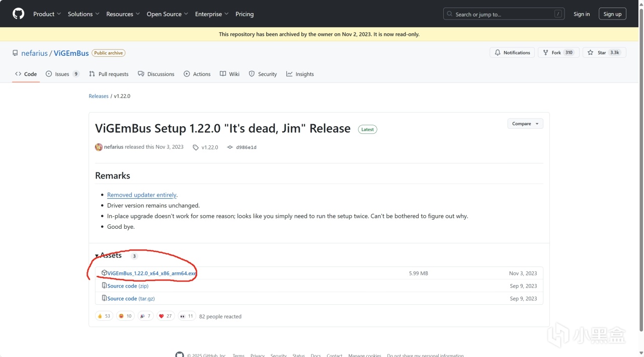Image resolution: width=644 pixels, height=357 pixels.
Task: Click the nefarius avatar image
Action: (x=99, y=147)
